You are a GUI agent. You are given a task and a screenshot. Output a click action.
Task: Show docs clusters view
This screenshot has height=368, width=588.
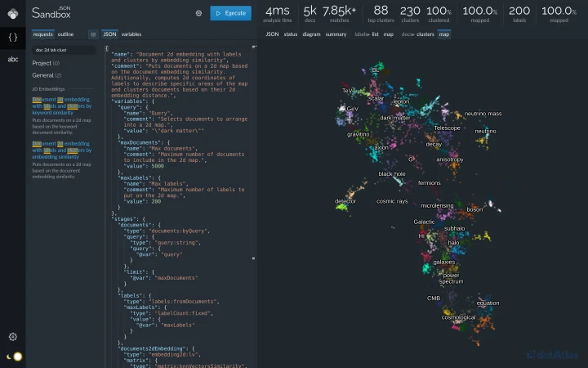[x=425, y=34]
